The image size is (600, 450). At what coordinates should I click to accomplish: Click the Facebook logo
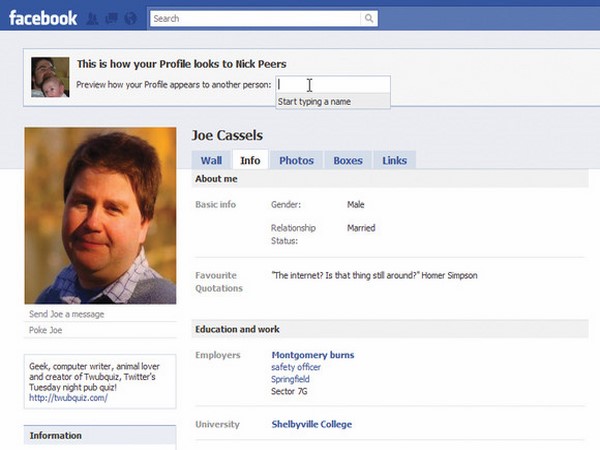[43, 18]
